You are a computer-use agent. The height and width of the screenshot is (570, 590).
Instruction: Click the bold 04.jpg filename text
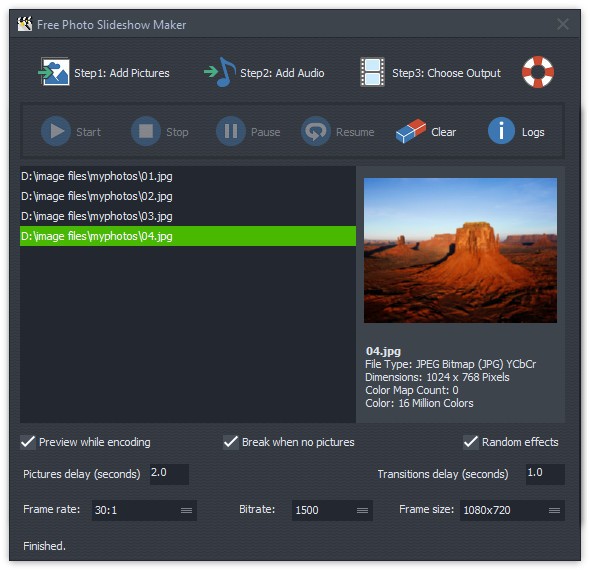(x=383, y=351)
